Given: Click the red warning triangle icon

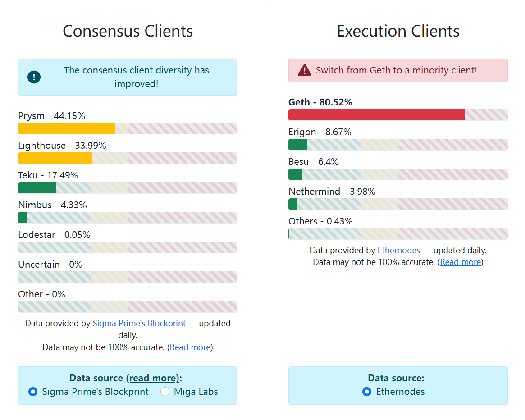Looking at the screenshot, I should click(x=304, y=70).
